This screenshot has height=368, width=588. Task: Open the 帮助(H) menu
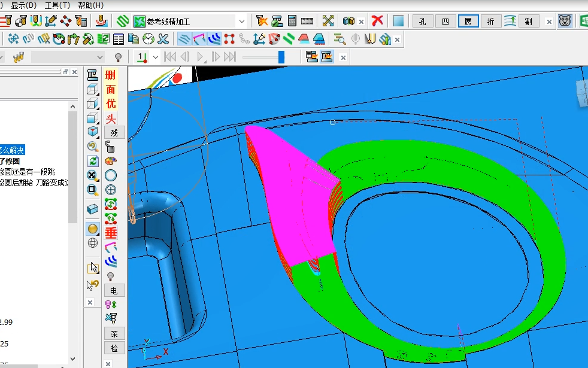click(x=91, y=5)
